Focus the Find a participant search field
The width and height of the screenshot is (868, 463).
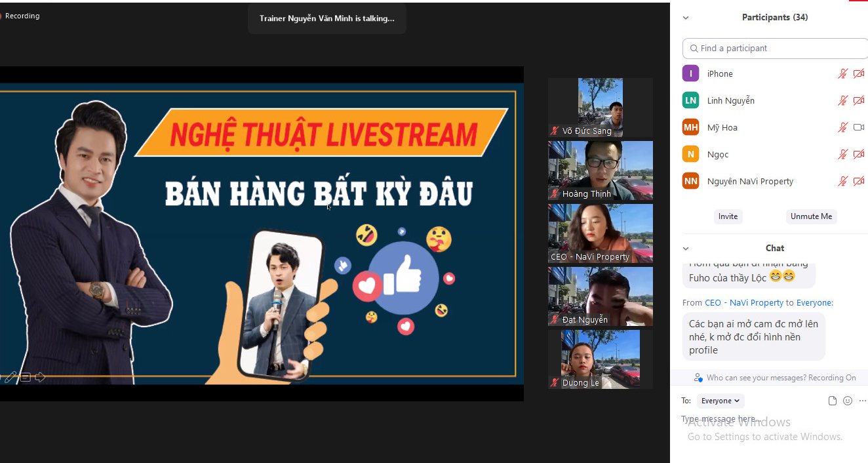point(776,49)
